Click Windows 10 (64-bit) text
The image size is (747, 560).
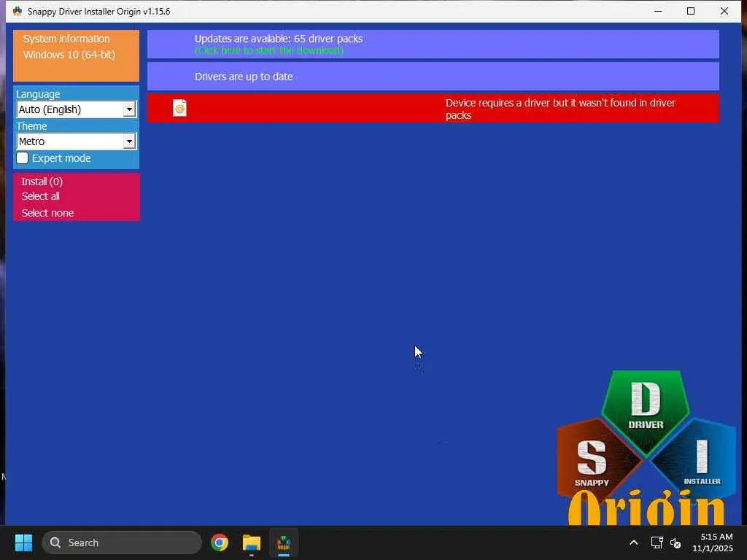click(x=69, y=55)
